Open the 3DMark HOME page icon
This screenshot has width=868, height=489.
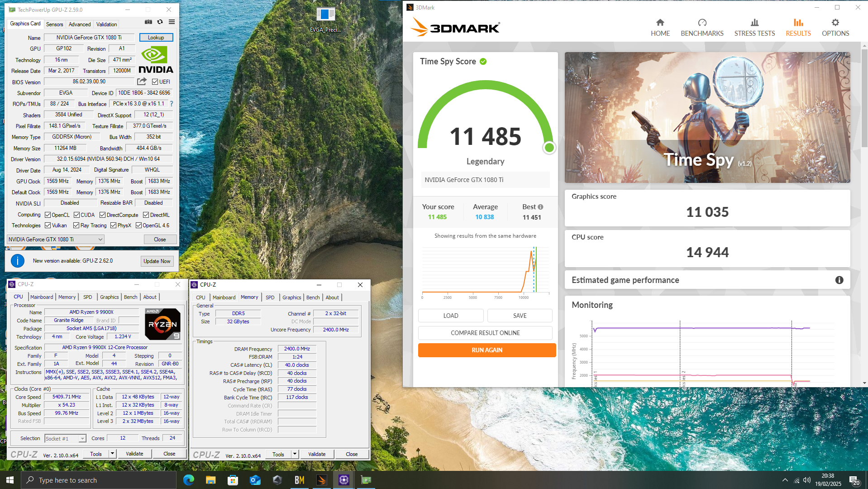(660, 22)
